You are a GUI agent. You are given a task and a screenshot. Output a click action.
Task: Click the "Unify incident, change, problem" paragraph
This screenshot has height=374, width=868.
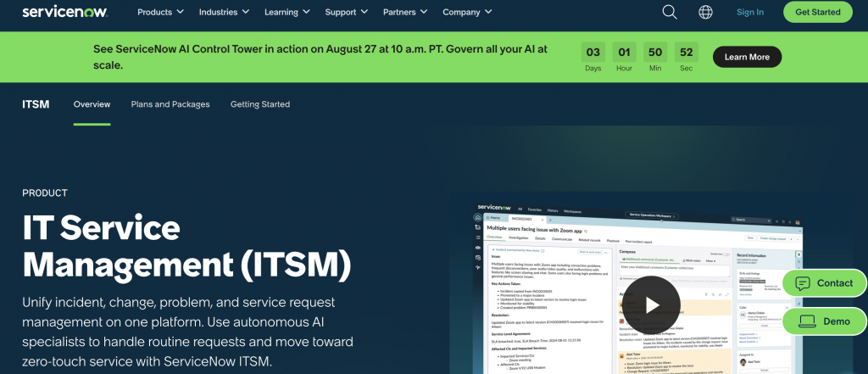(x=187, y=332)
